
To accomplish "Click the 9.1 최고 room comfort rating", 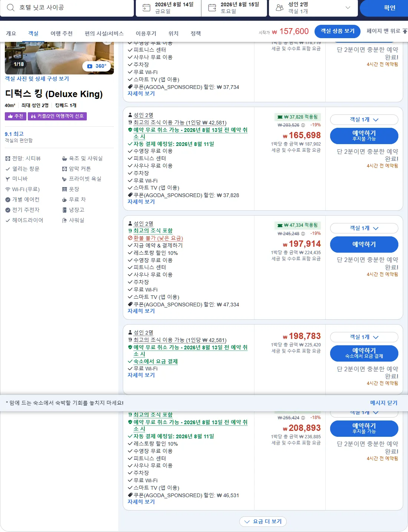I will pyautogui.click(x=14, y=134).
